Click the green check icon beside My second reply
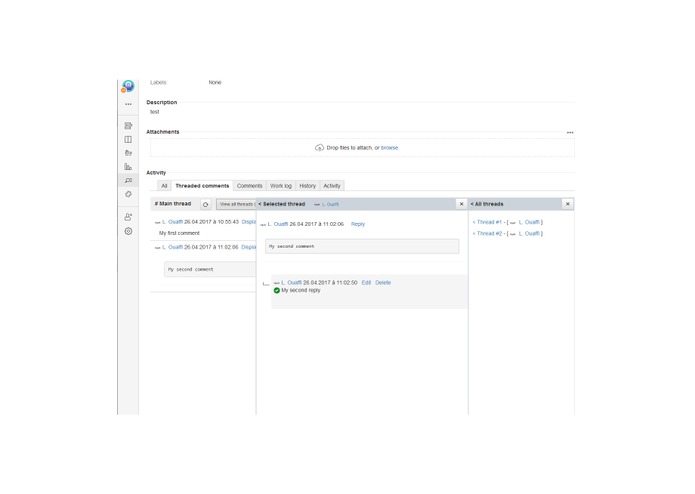Image resolution: width=695 pixels, height=494 pixels. point(277,290)
